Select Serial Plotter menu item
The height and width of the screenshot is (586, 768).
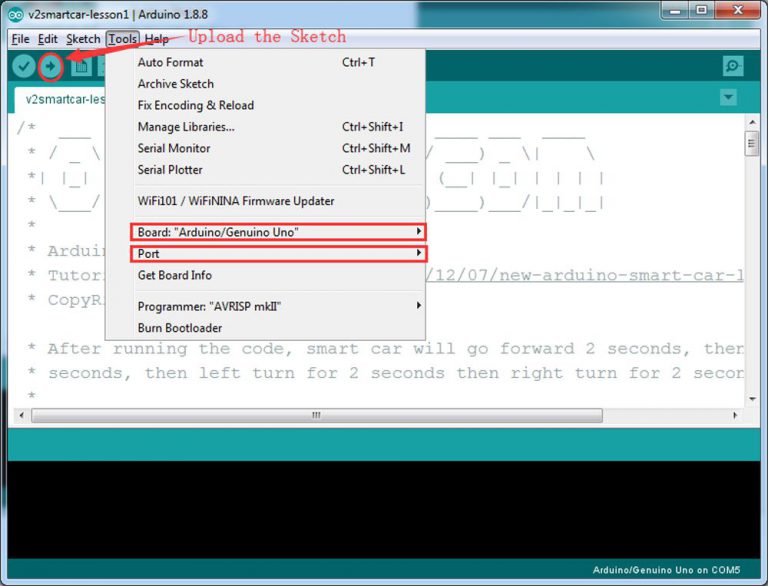(171, 170)
